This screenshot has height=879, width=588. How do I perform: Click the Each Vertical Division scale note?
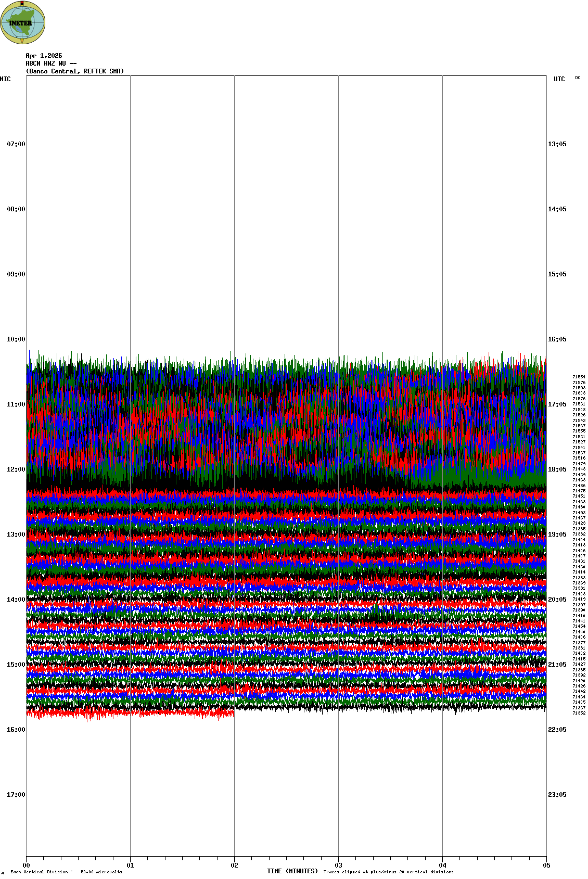tap(66, 872)
